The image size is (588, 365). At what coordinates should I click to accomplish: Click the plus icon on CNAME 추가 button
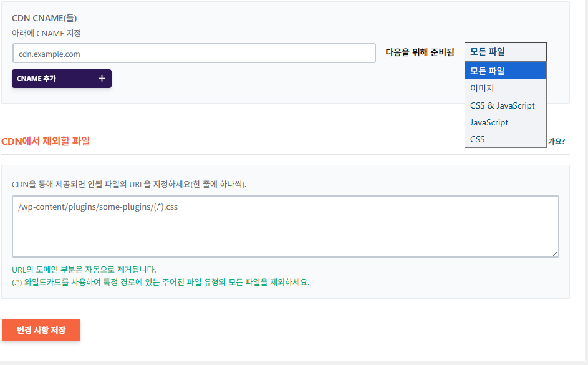click(x=103, y=78)
